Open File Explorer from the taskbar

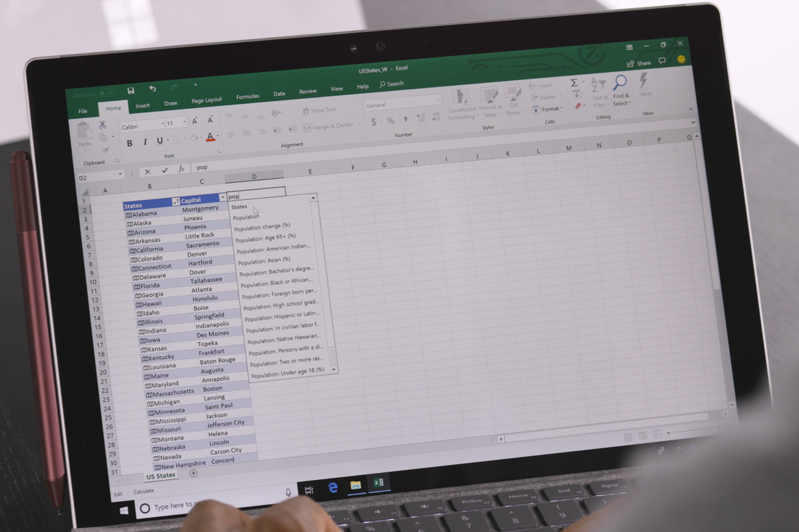tap(356, 485)
